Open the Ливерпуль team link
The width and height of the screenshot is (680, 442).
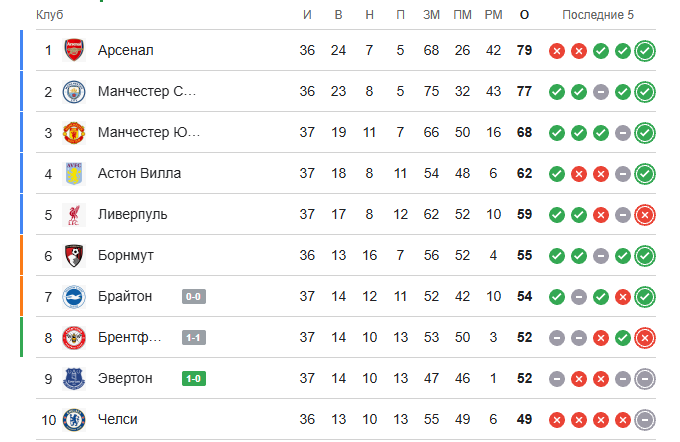pos(132,214)
